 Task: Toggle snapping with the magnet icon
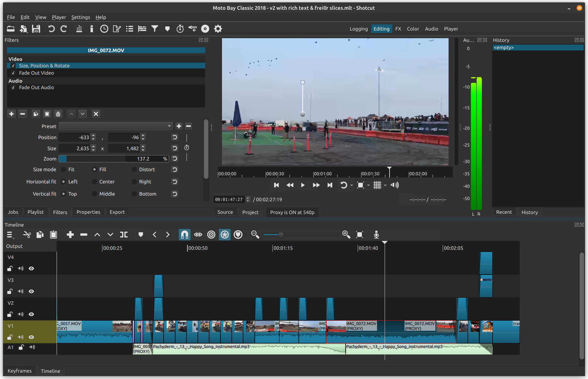coord(184,235)
